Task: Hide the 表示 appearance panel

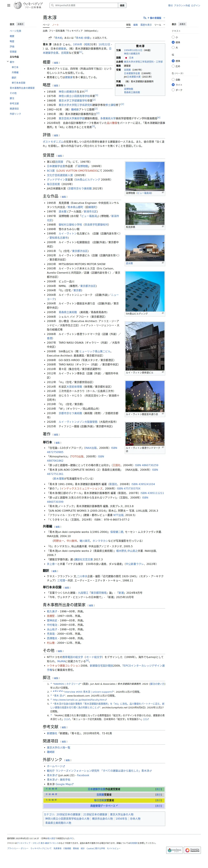Action: (x=182, y=24)
